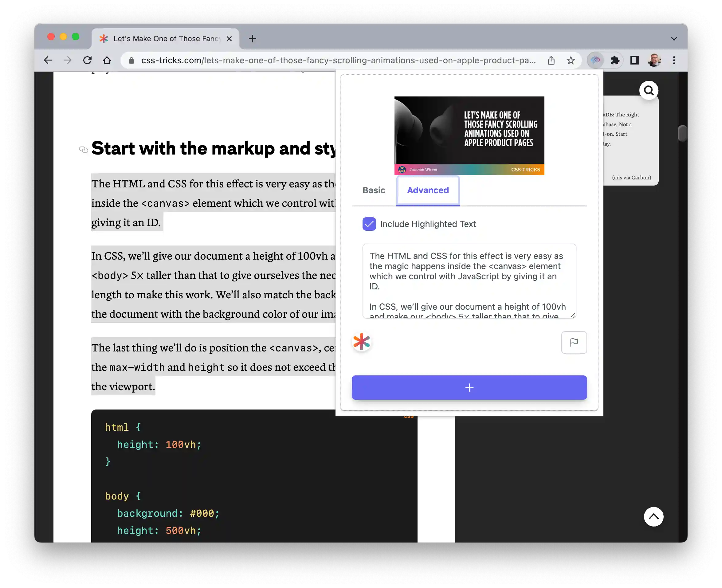Open Chrome three-dot menu
The width and height of the screenshot is (722, 588).
(674, 60)
